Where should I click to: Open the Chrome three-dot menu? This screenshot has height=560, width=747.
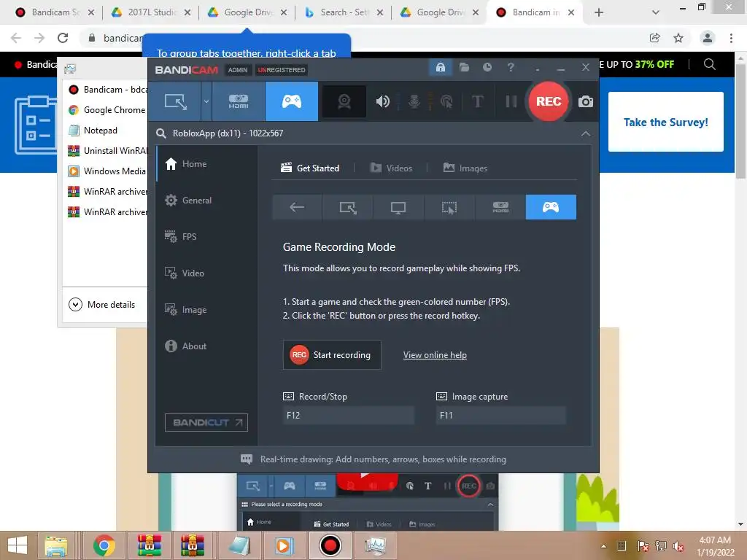coord(731,38)
